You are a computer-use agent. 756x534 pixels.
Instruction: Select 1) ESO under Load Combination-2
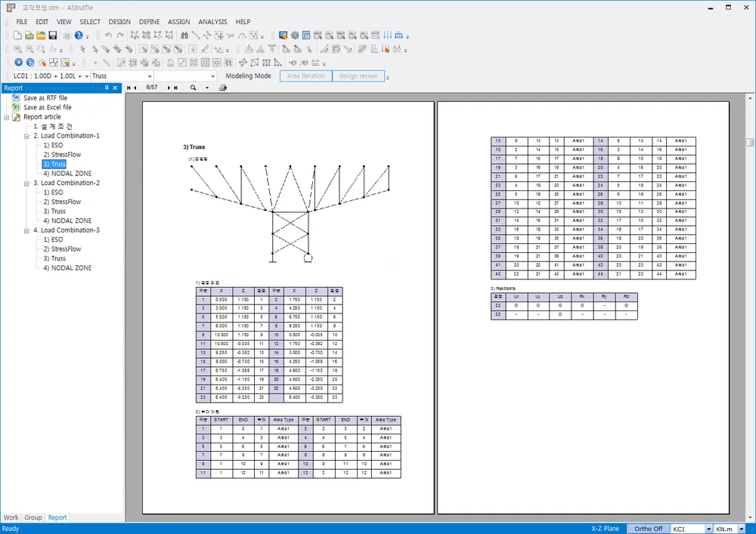point(53,192)
